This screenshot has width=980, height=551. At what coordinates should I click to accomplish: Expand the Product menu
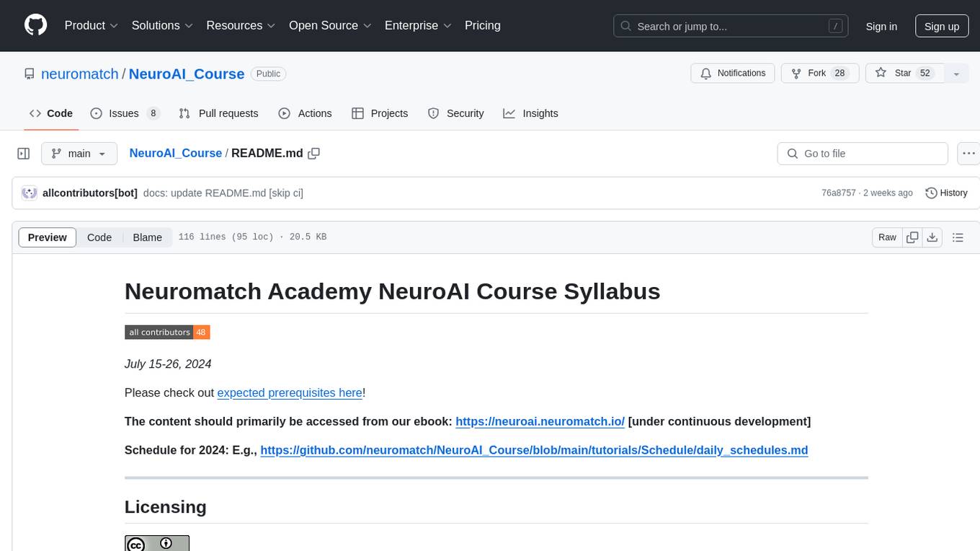click(x=92, y=25)
